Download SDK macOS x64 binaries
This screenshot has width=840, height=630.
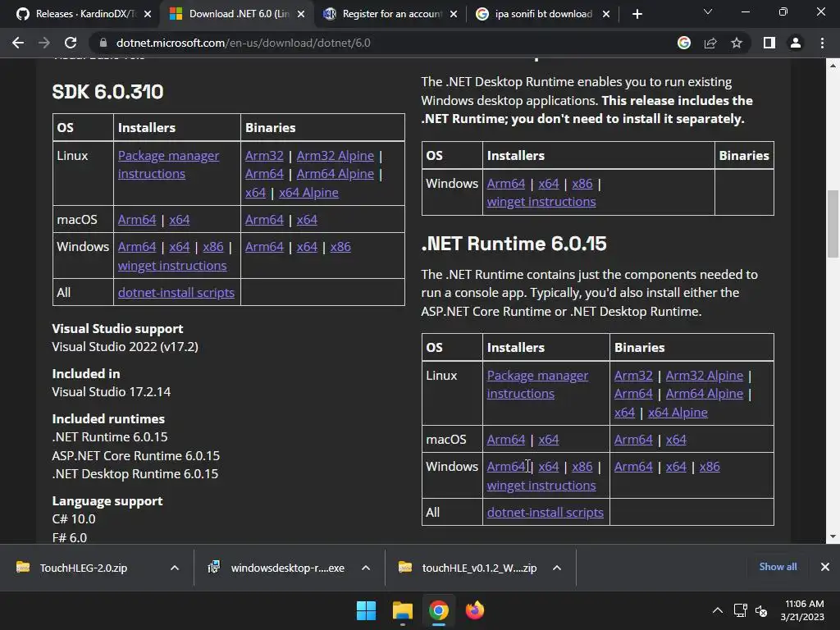coord(307,220)
